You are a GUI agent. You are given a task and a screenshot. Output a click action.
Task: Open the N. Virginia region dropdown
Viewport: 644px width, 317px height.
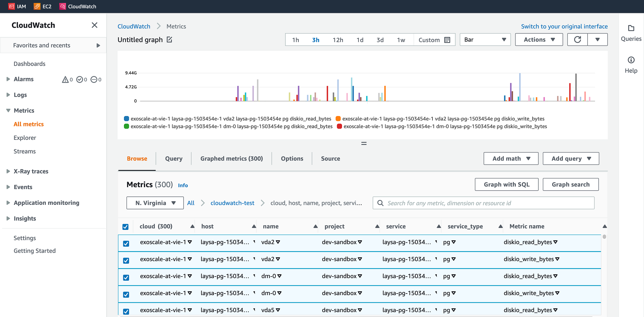click(155, 203)
